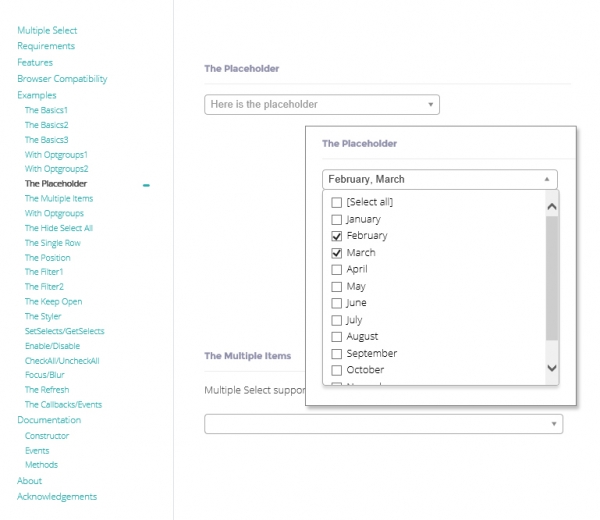This screenshot has height=520, width=600.
Task: Click 'The Multiple Items' heading
Action: click(x=248, y=356)
